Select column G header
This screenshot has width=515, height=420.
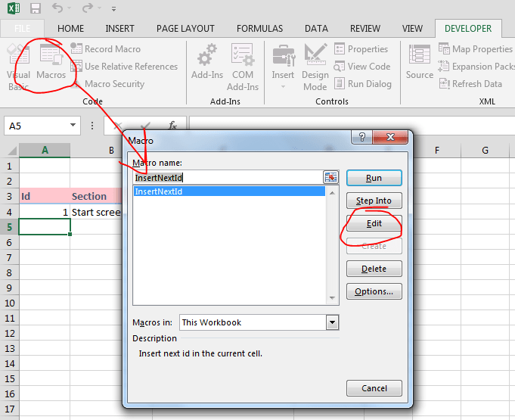click(x=485, y=150)
